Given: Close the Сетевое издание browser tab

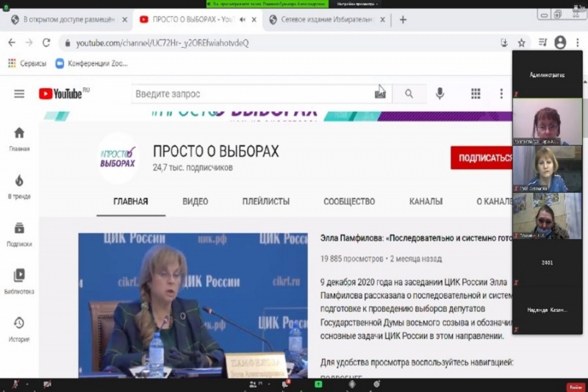Looking at the screenshot, I should [382, 20].
